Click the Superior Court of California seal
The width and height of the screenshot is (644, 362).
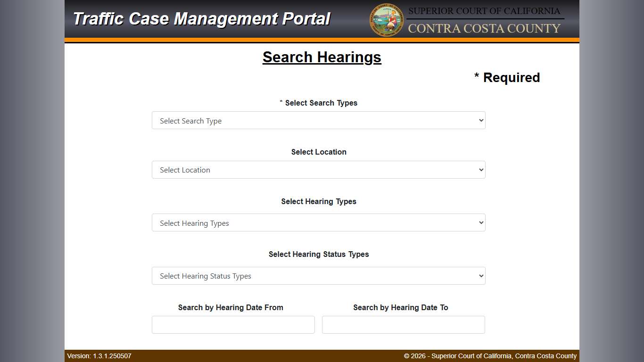tap(386, 20)
